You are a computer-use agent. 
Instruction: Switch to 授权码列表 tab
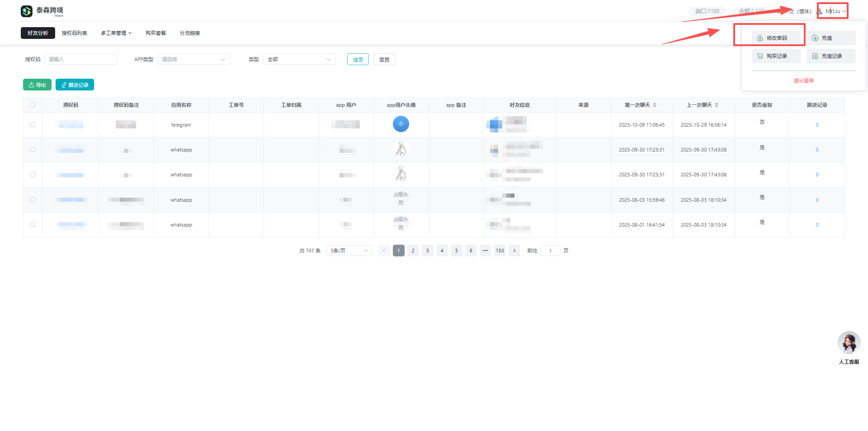pos(74,33)
